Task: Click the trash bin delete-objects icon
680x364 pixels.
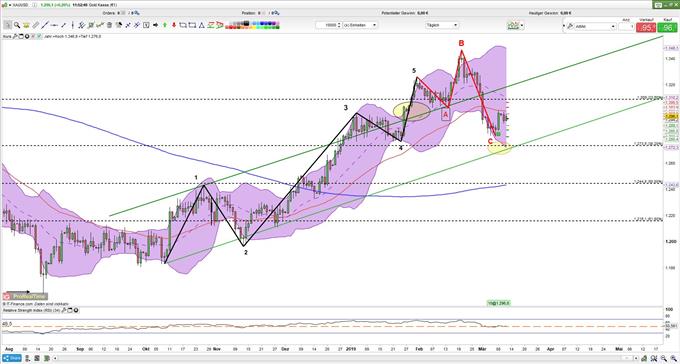Action: pos(109,25)
